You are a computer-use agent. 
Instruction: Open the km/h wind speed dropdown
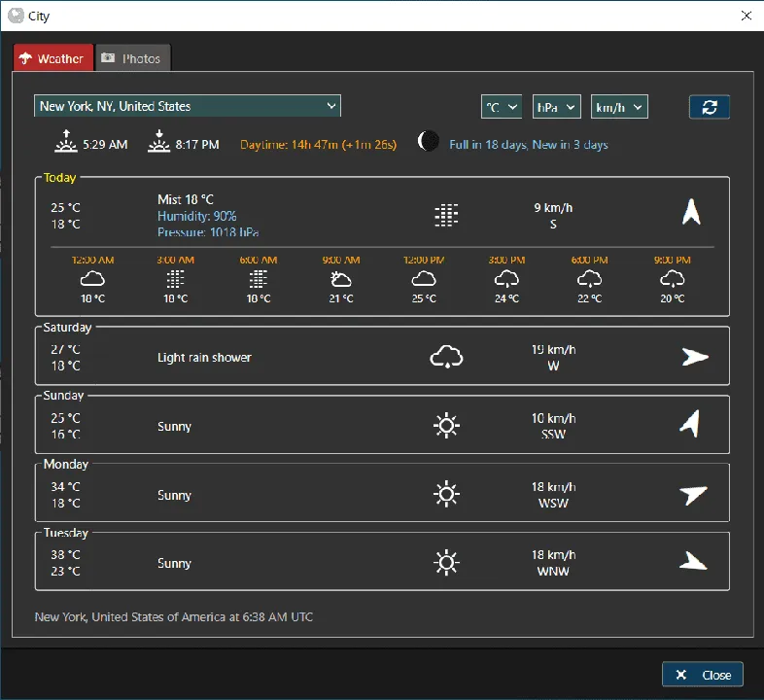pos(619,107)
